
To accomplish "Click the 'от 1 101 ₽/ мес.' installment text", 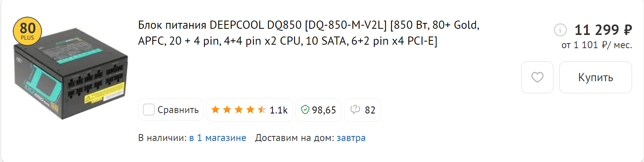I will pos(597,45).
